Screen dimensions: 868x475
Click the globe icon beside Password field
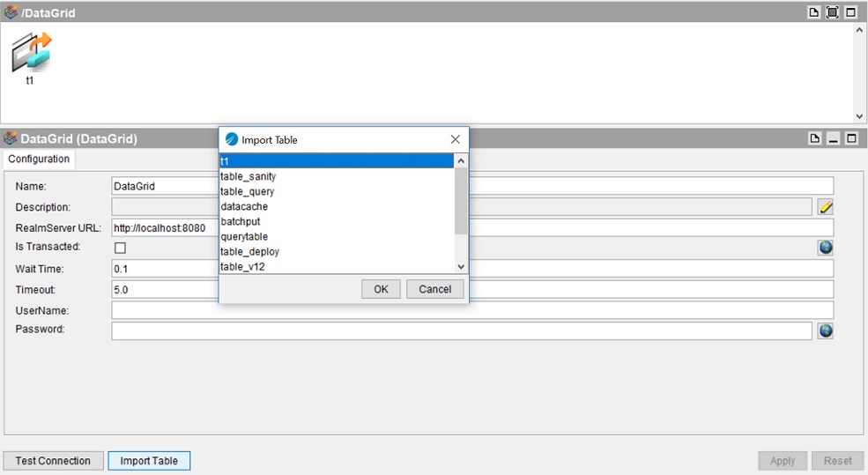point(826,330)
